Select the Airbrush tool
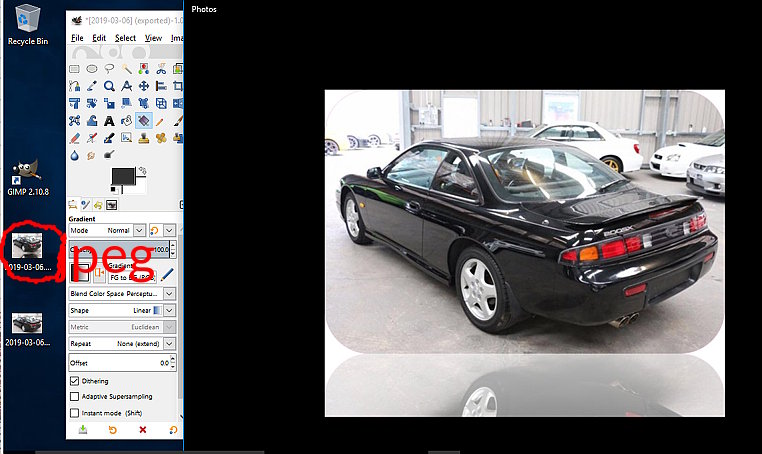 coord(92,138)
